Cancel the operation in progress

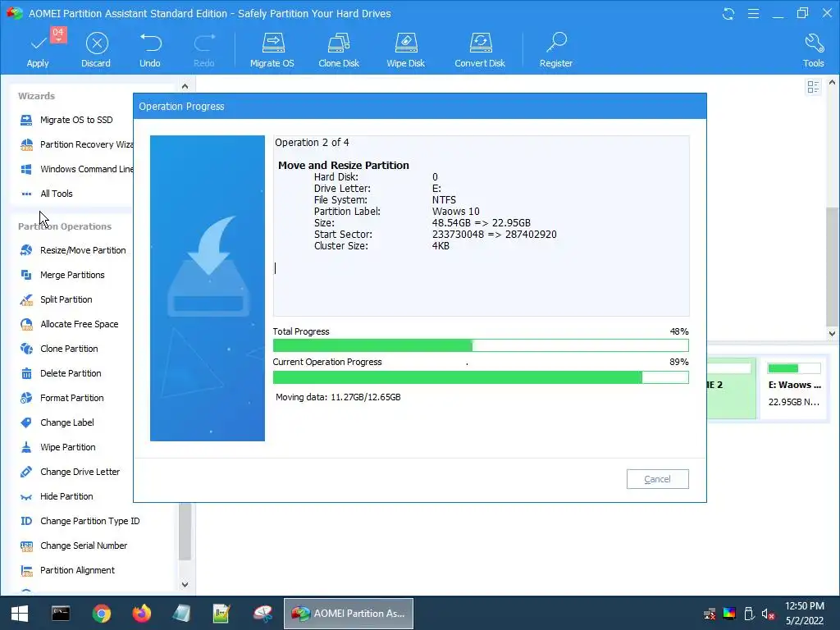[x=657, y=479]
